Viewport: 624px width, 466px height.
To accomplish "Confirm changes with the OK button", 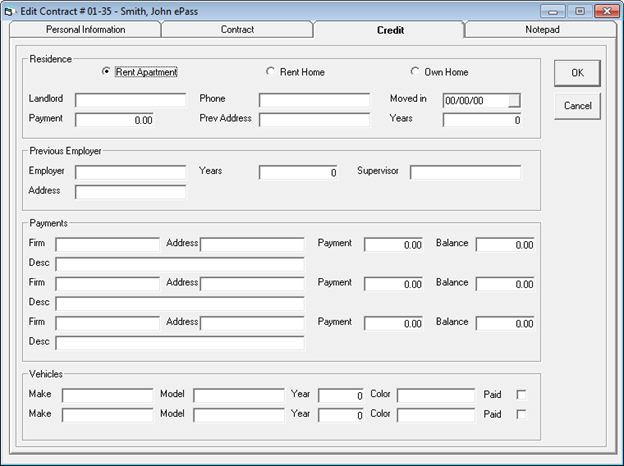I will (x=577, y=73).
